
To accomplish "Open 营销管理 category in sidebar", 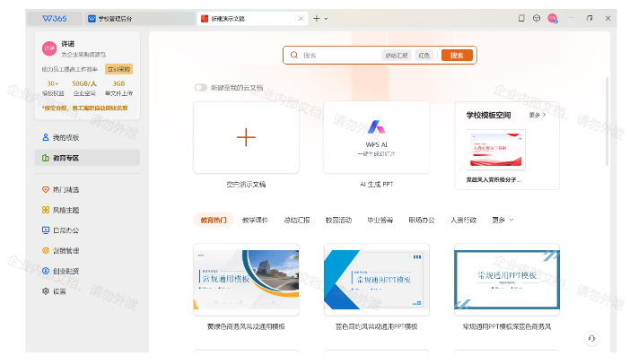I will tap(66, 251).
